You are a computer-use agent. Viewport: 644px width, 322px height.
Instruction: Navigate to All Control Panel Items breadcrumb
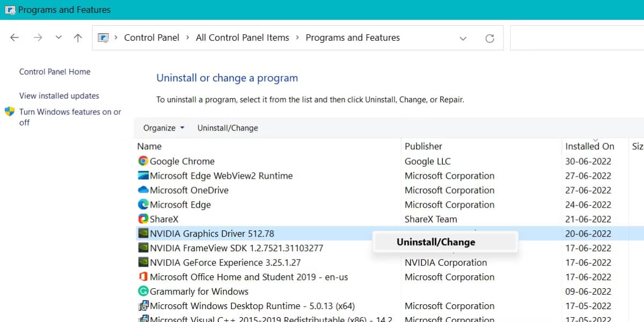point(243,38)
